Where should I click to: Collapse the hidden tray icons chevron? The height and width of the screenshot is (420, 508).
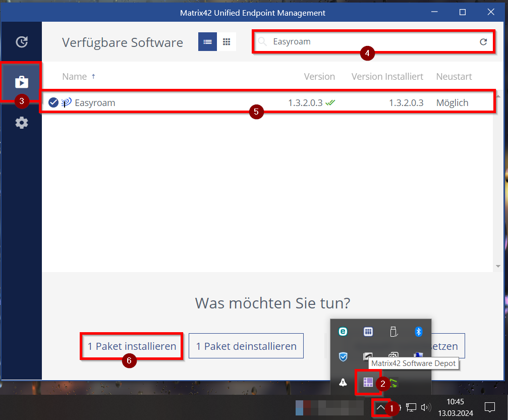(x=381, y=407)
